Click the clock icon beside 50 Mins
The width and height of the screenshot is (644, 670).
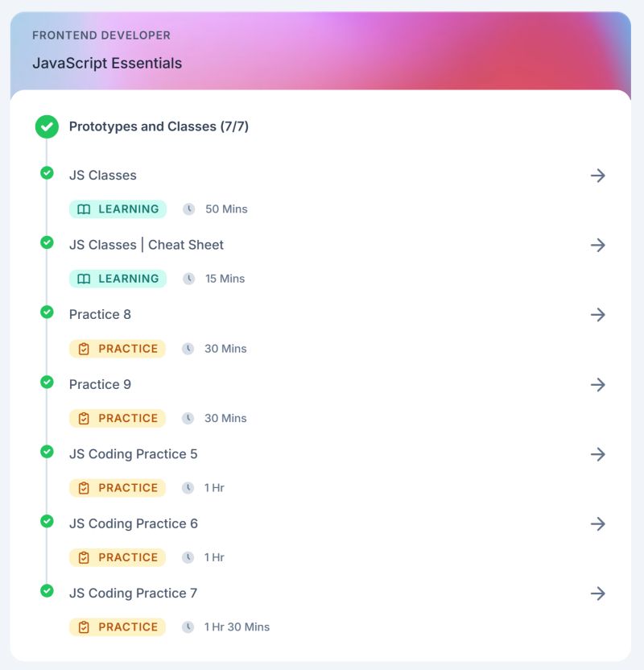point(188,209)
